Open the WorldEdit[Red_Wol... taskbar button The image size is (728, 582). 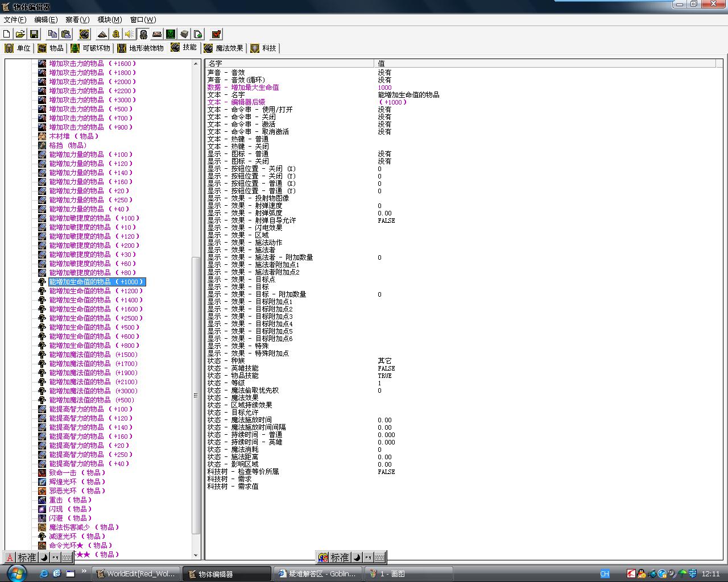pyautogui.click(x=136, y=574)
